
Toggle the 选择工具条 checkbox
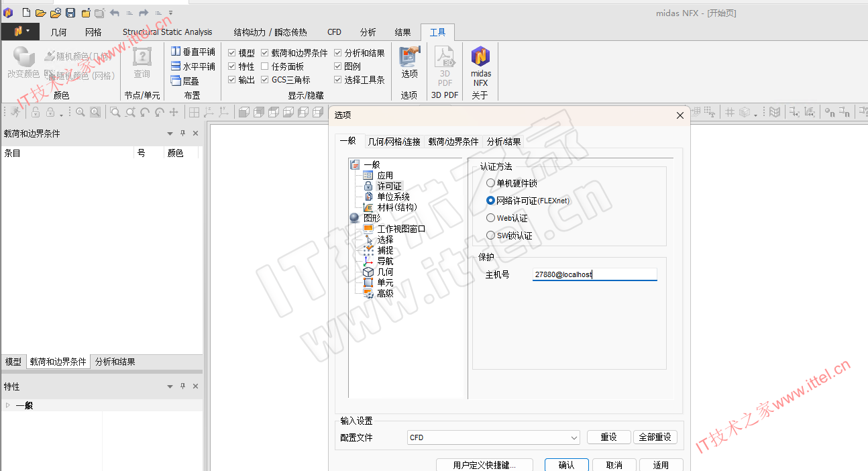tap(338, 80)
